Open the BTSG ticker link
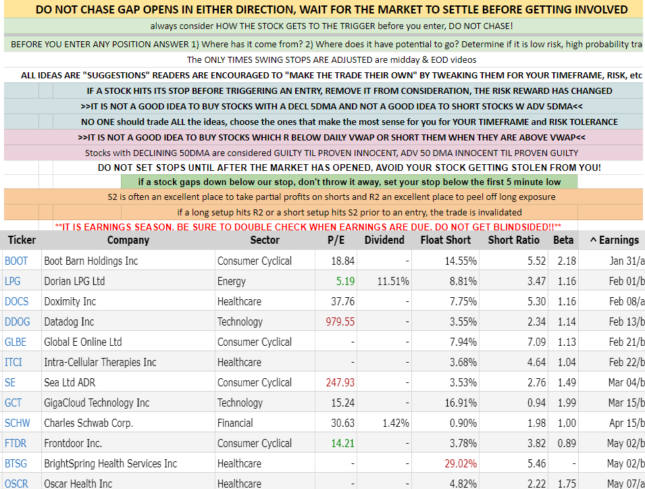645x489 pixels. click(16, 464)
